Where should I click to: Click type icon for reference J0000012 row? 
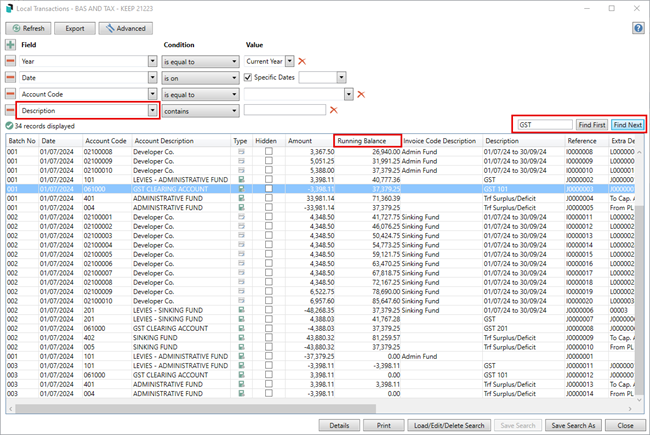click(x=241, y=375)
